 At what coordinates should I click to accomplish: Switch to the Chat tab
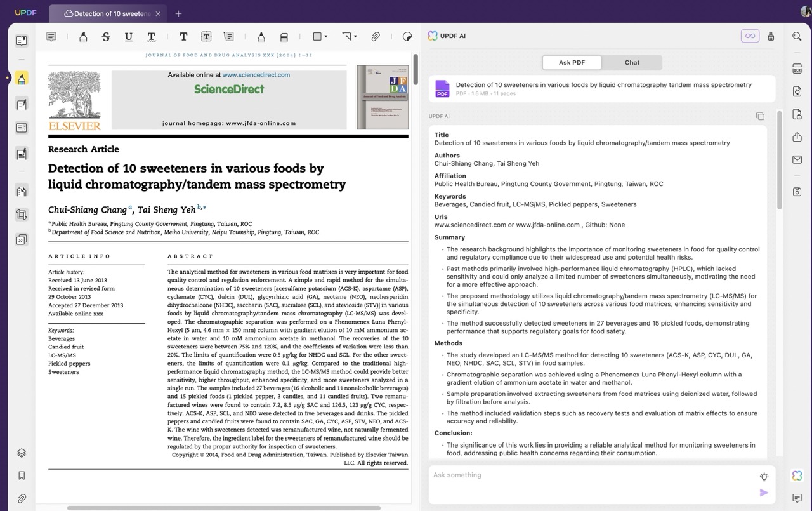click(632, 62)
